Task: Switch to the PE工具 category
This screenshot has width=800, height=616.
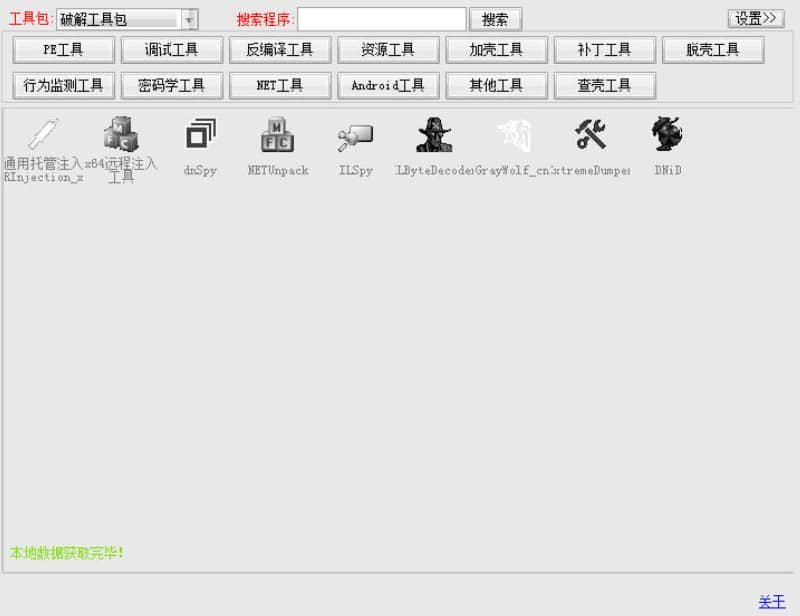Action: pos(63,50)
